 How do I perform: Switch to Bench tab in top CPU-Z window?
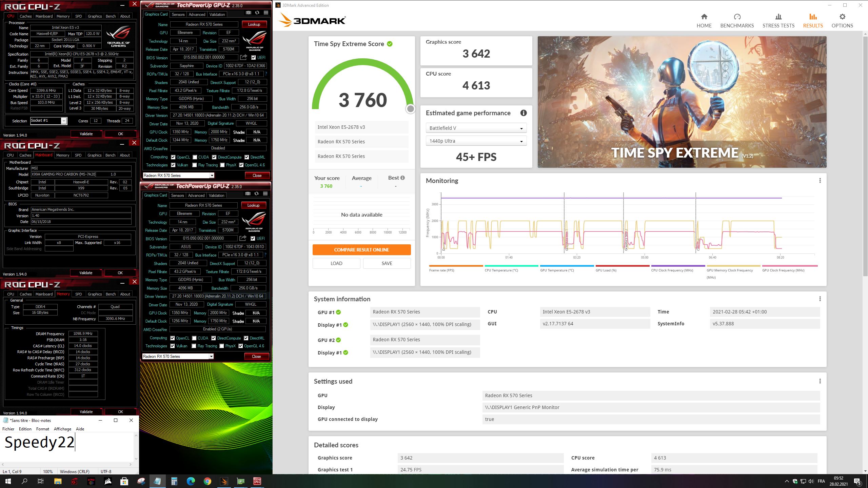pos(111,16)
